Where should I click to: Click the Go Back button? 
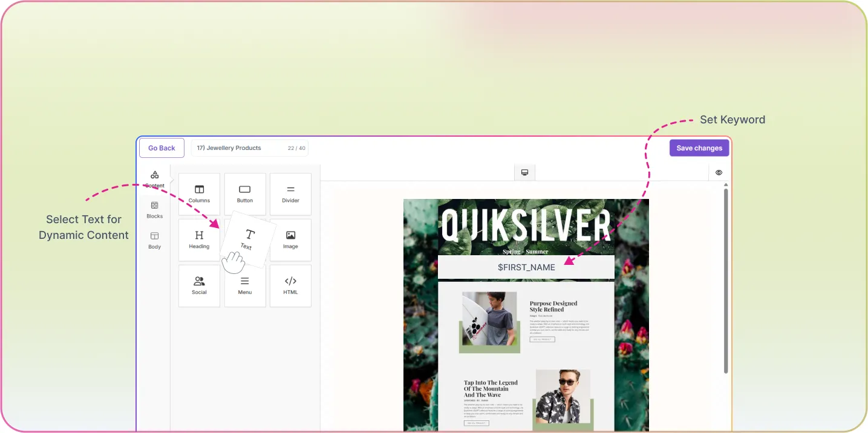pos(162,148)
